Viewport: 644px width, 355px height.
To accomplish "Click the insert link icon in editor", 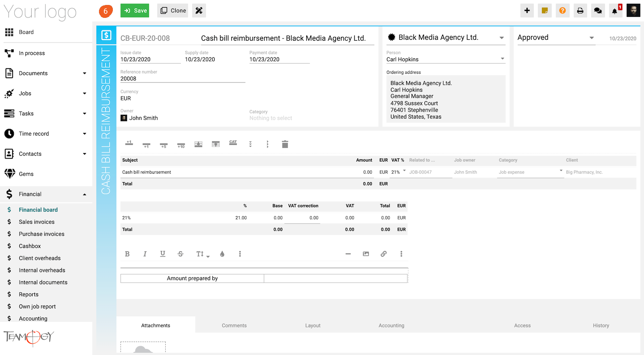I will (x=383, y=254).
